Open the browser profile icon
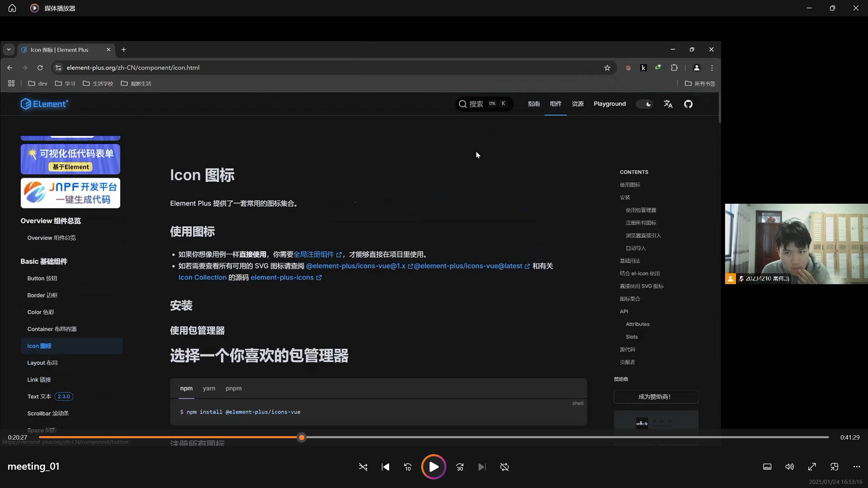Viewport: 868px width, 488px height. (x=696, y=68)
